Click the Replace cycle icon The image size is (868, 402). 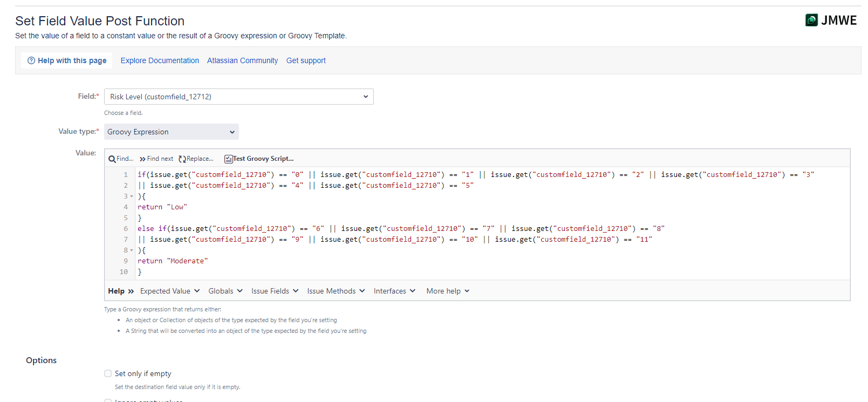[182, 159]
